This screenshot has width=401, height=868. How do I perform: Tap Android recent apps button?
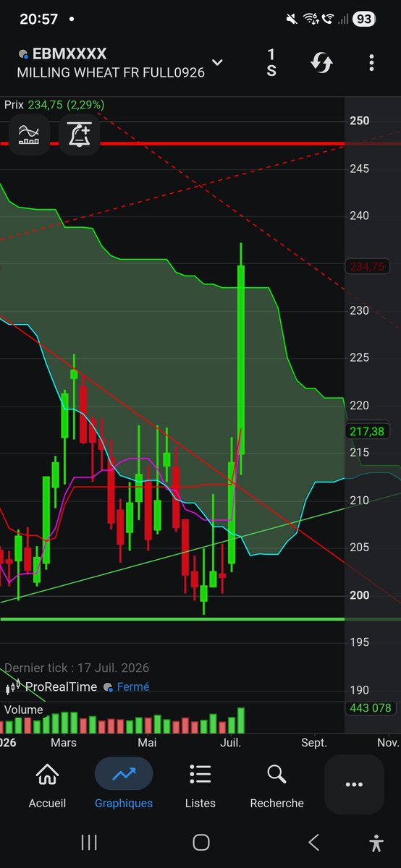89,842
